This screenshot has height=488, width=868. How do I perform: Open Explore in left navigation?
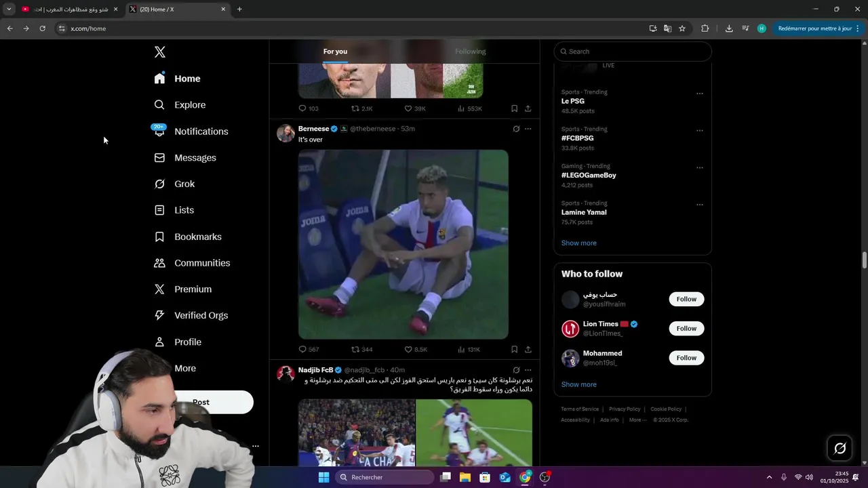point(180,105)
